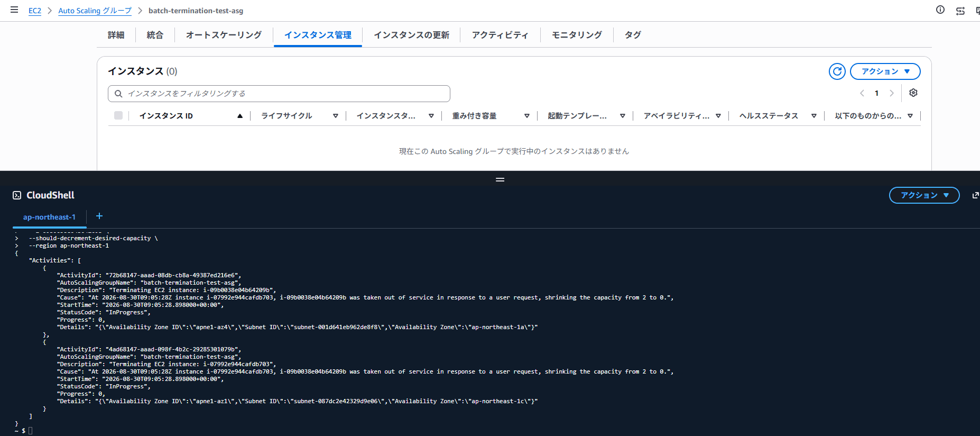Click the --should-decrement-desired-capacity line
The height and width of the screenshot is (436, 980).
tap(93, 238)
